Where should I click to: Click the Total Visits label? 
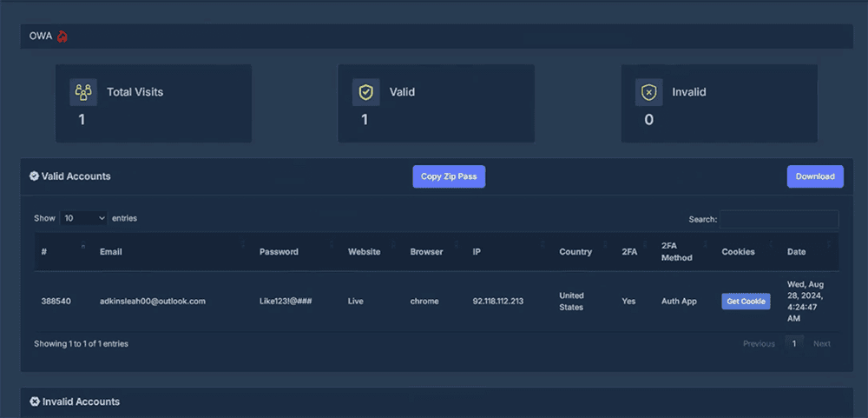click(135, 92)
